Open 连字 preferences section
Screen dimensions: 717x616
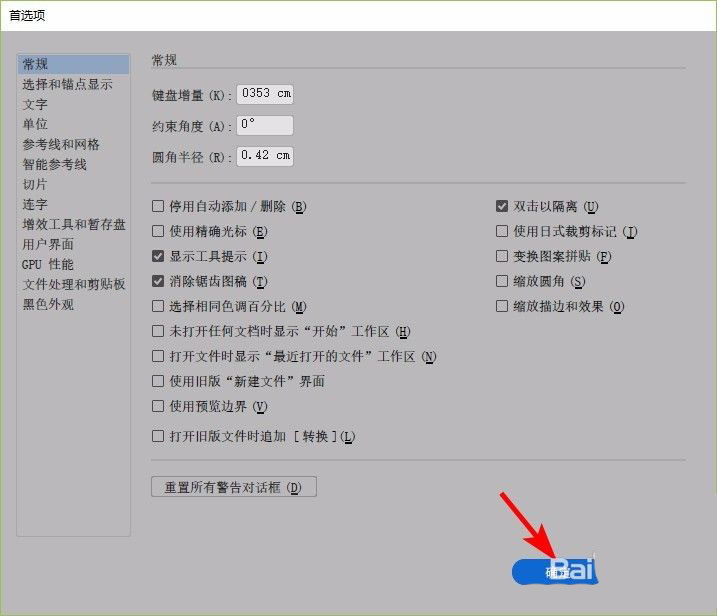coord(35,204)
